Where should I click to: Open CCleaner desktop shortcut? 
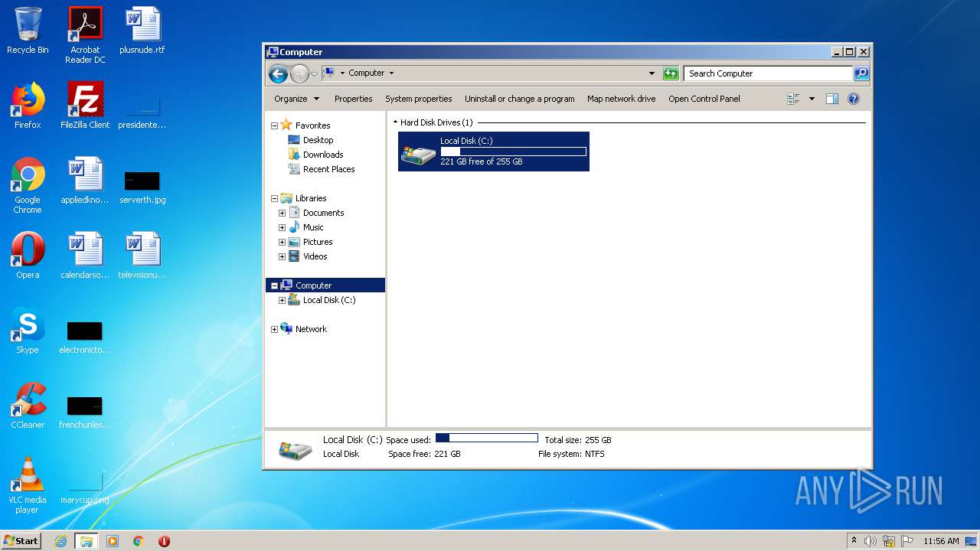28,406
